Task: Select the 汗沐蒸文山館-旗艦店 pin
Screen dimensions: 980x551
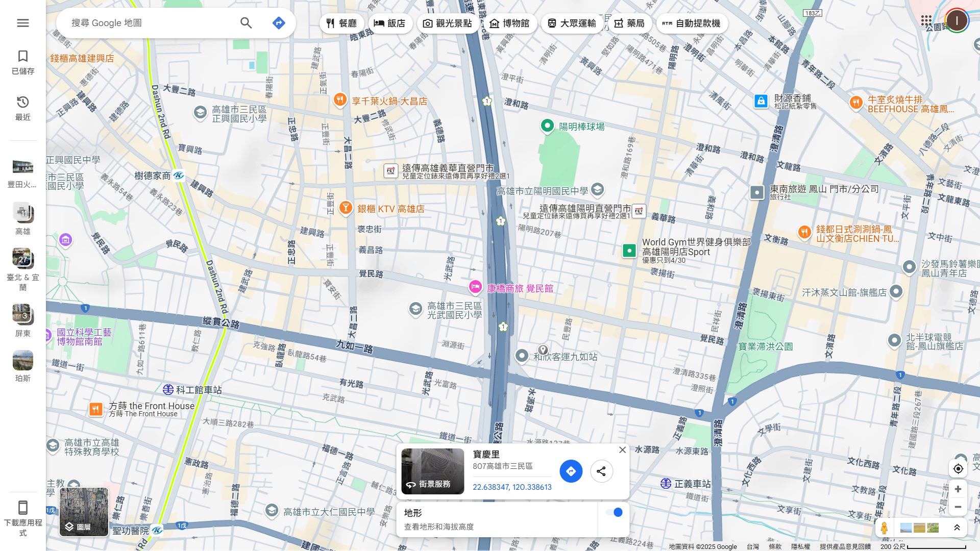Action: point(896,292)
